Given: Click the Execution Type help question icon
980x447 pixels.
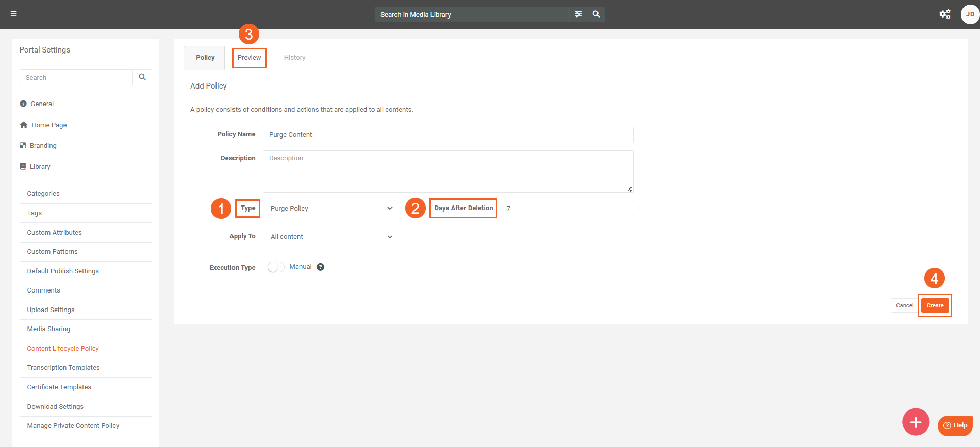Looking at the screenshot, I should tap(320, 267).
